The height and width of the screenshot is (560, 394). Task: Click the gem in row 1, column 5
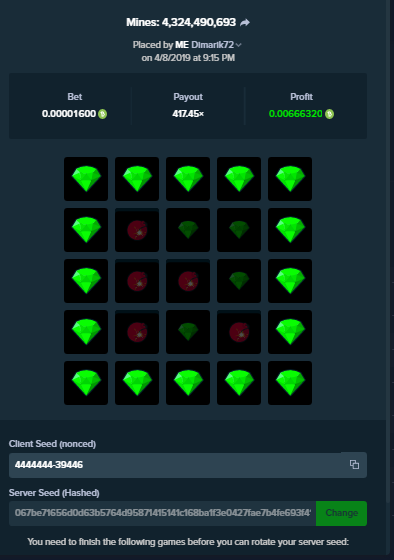pyautogui.click(x=290, y=179)
